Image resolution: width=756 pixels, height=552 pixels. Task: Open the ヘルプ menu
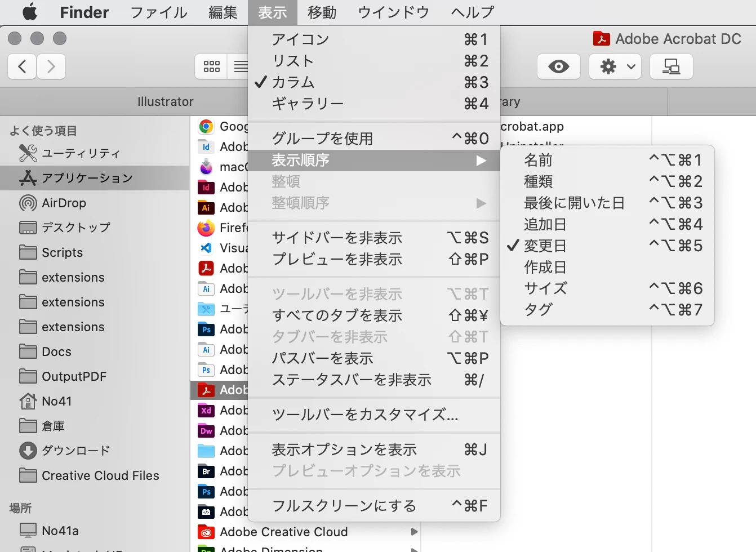click(472, 12)
